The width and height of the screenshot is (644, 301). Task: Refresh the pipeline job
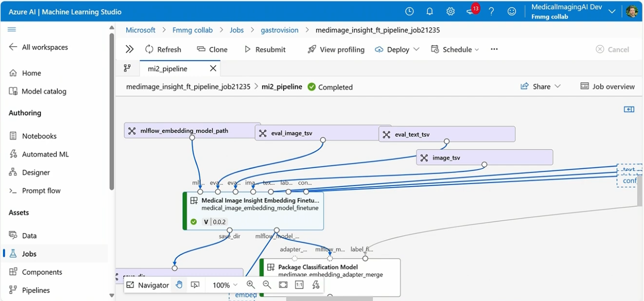click(x=163, y=49)
